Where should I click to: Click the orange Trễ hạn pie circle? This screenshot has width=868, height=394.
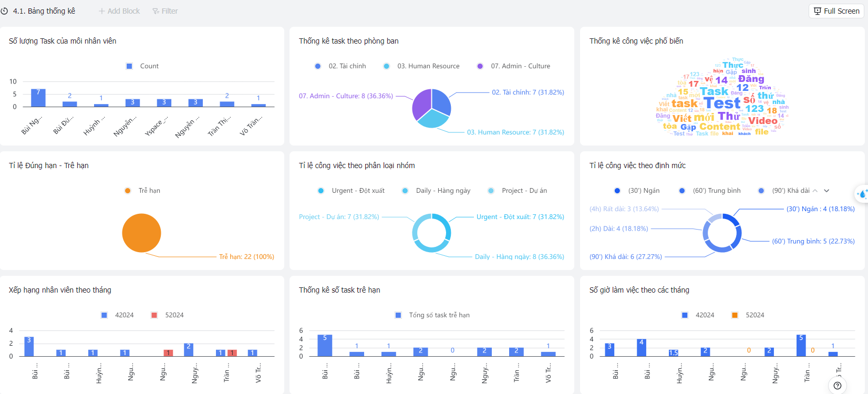(x=141, y=233)
